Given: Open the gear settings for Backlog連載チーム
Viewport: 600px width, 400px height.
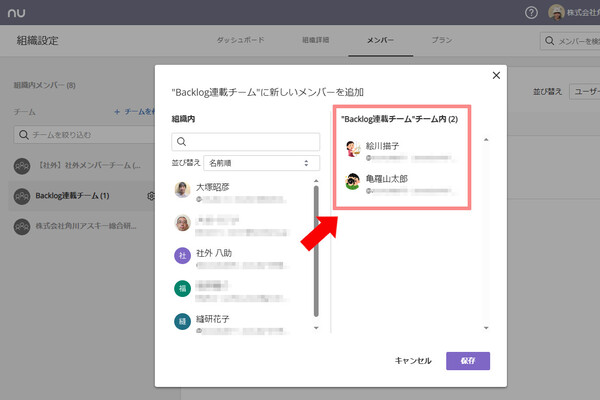Looking at the screenshot, I should [x=151, y=196].
